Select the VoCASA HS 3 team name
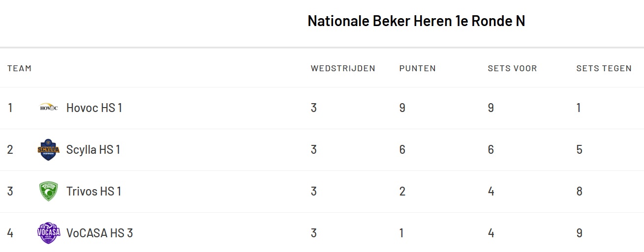Screen dimensions: 644x252 click(x=99, y=233)
